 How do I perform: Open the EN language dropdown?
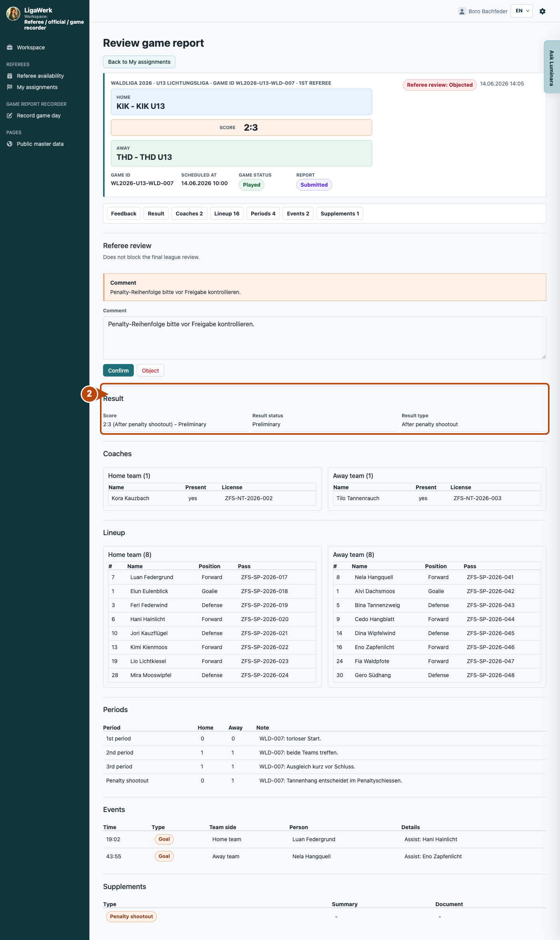[x=521, y=11]
